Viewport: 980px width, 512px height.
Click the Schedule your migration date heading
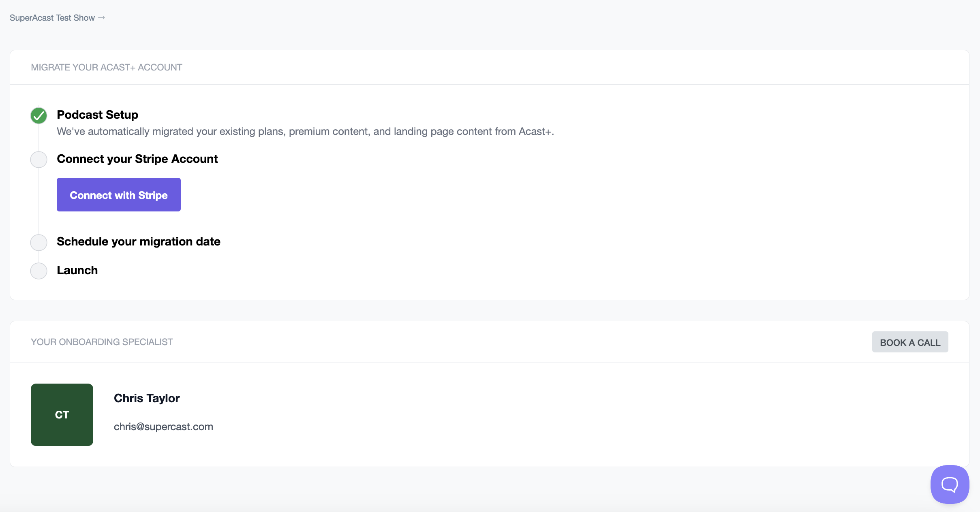[x=139, y=241]
